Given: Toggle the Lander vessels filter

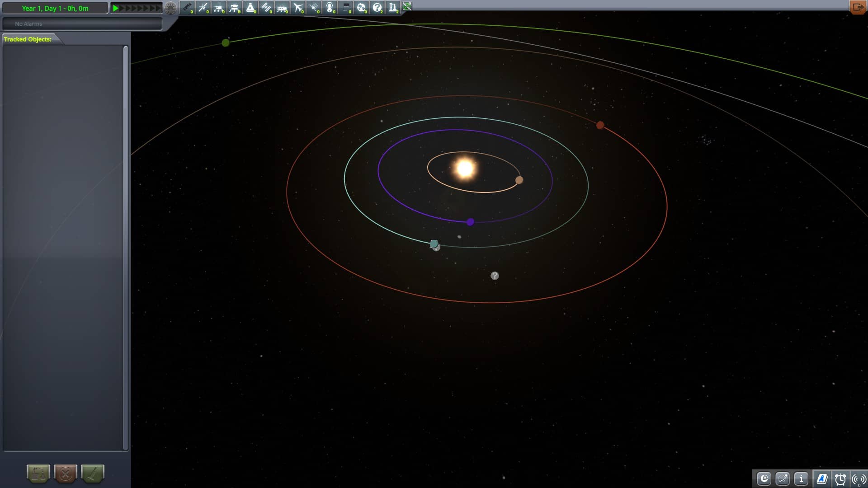Looking at the screenshot, I should (235, 8).
